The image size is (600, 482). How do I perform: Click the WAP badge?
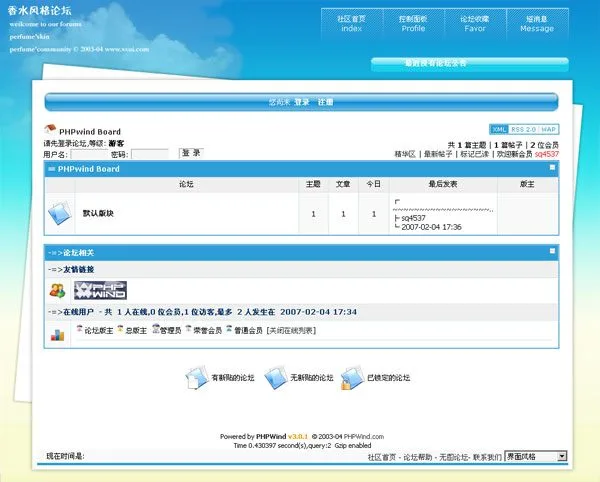549,129
